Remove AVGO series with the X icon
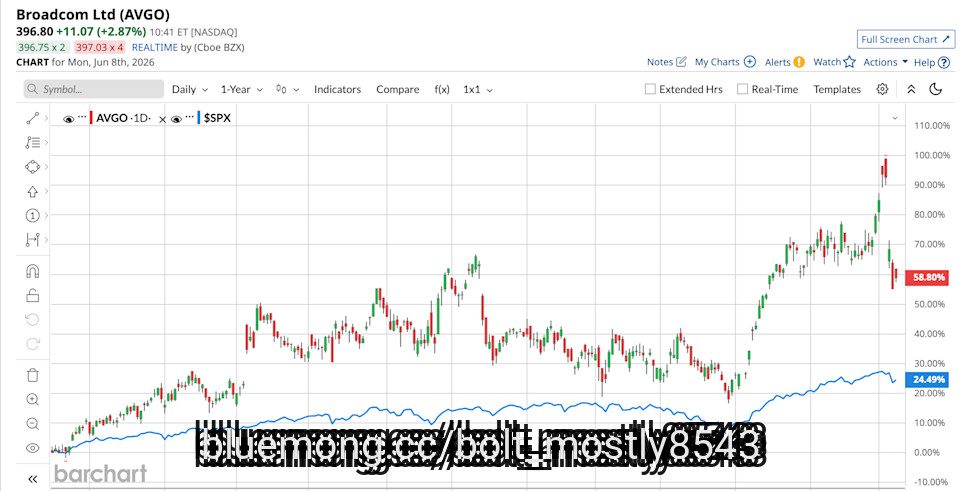This screenshot has height=491, width=960. click(x=162, y=119)
